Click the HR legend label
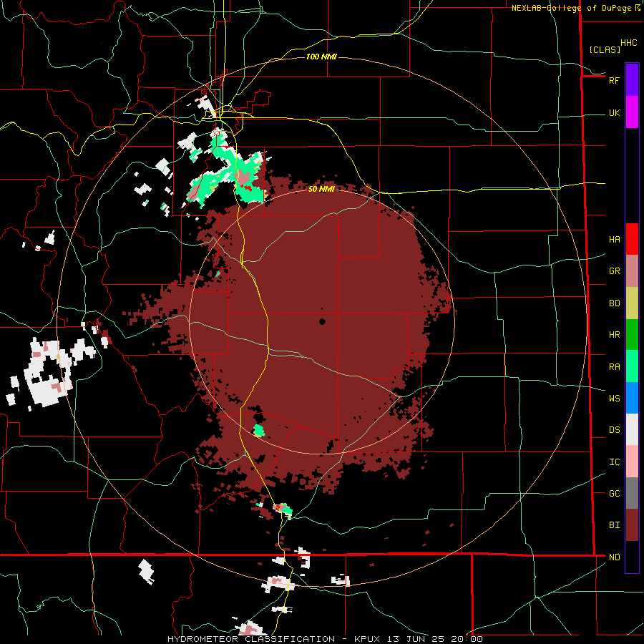This screenshot has height=644, width=644. (x=614, y=335)
